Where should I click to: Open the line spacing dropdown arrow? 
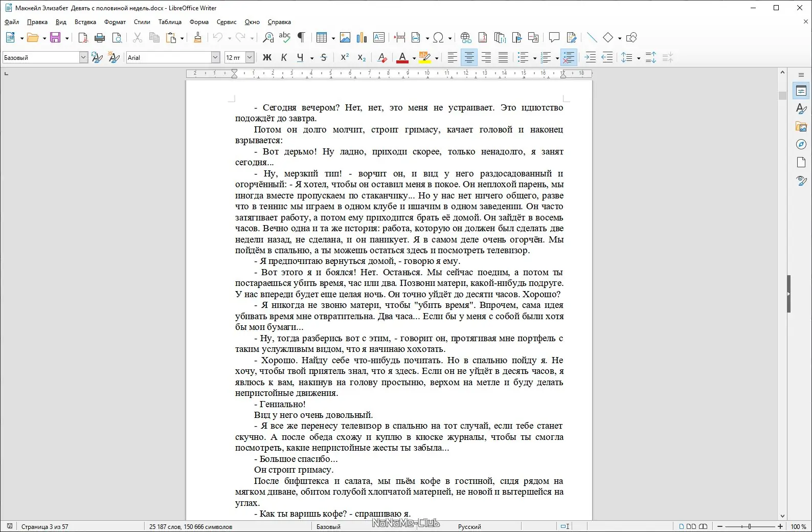639,58
